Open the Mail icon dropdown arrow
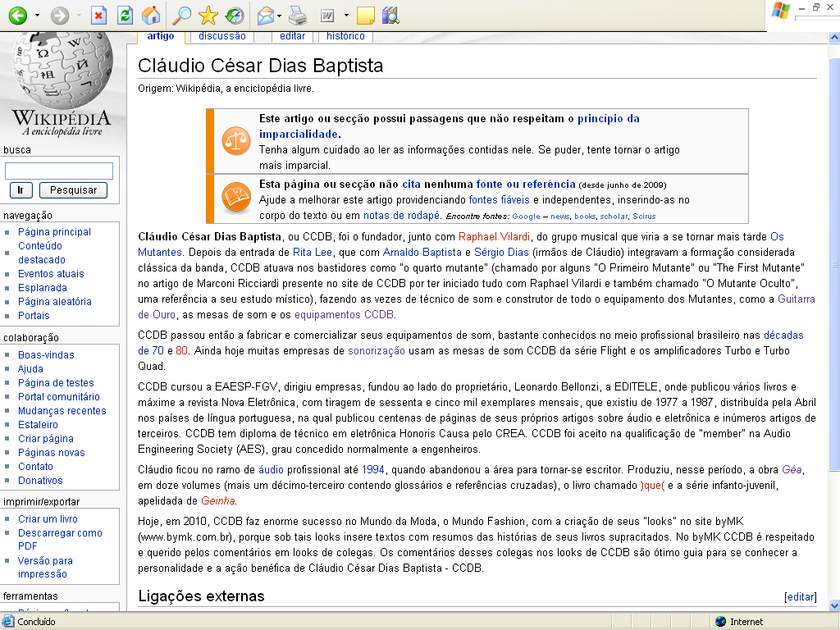Viewport: 840px width, 630px height. coord(280,16)
